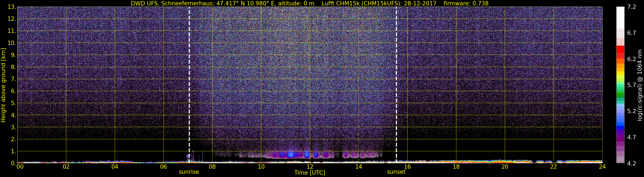Screen dimensions: 644x177
Task: Click the colorbar tick label '6.2'
Action: coord(632,59)
